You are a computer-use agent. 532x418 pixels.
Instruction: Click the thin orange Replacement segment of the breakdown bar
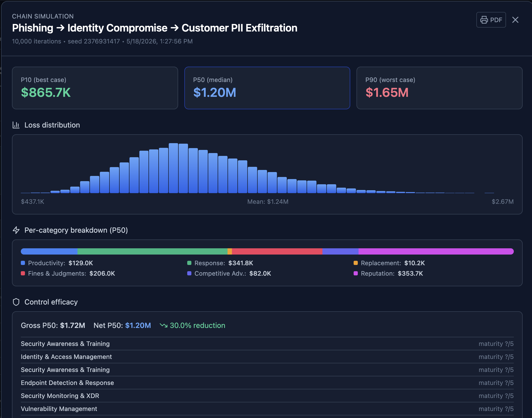pos(230,251)
